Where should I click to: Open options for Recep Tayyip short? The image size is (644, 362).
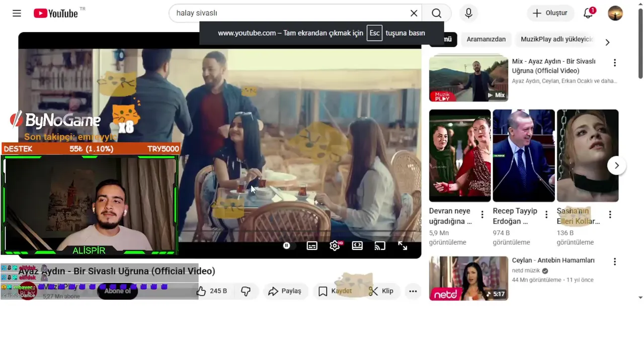click(546, 215)
